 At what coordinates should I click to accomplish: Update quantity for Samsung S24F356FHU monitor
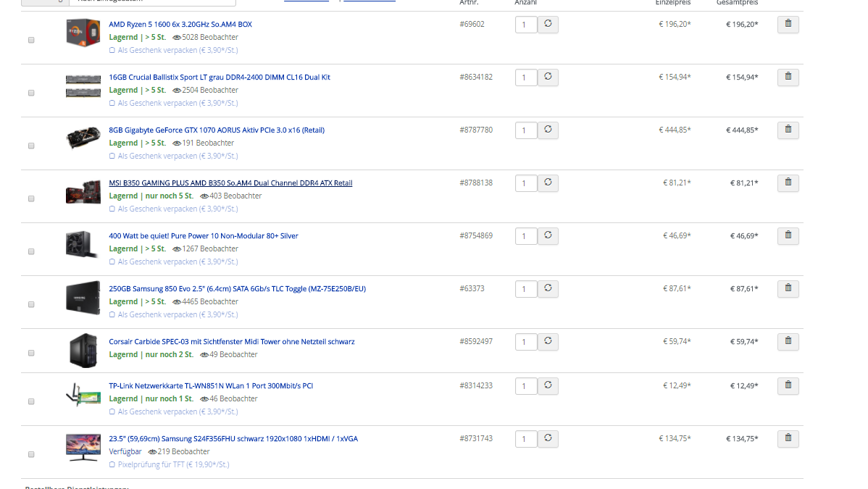coord(548,438)
